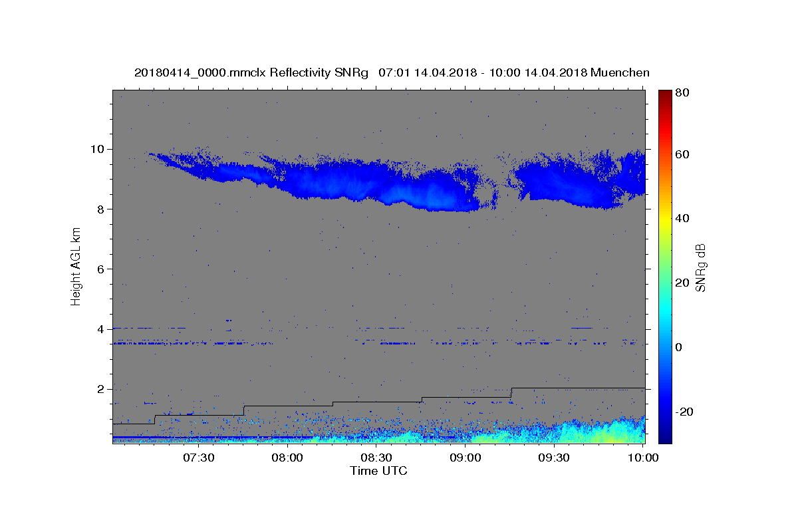Click the colorbar value 80
Image resolution: width=798 pixels, height=532 pixels.
(x=682, y=92)
